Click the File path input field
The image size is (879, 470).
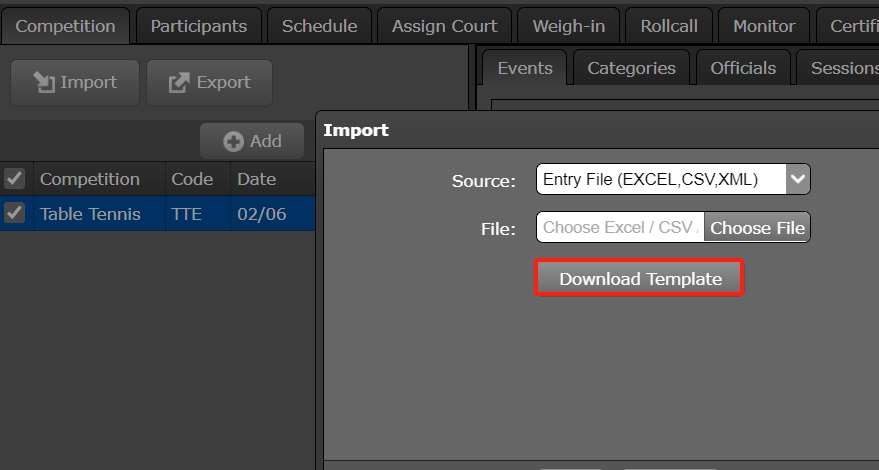[620, 228]
